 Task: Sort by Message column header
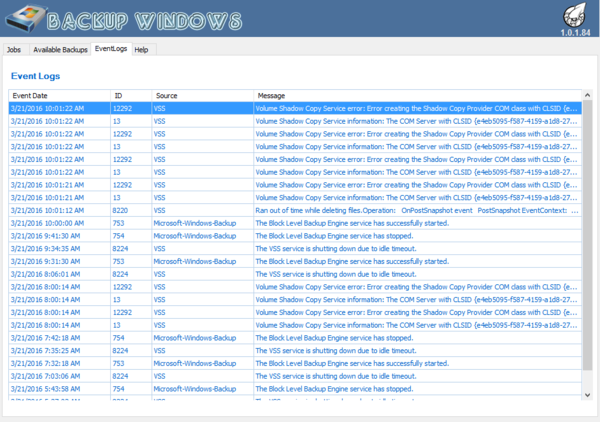417,96
